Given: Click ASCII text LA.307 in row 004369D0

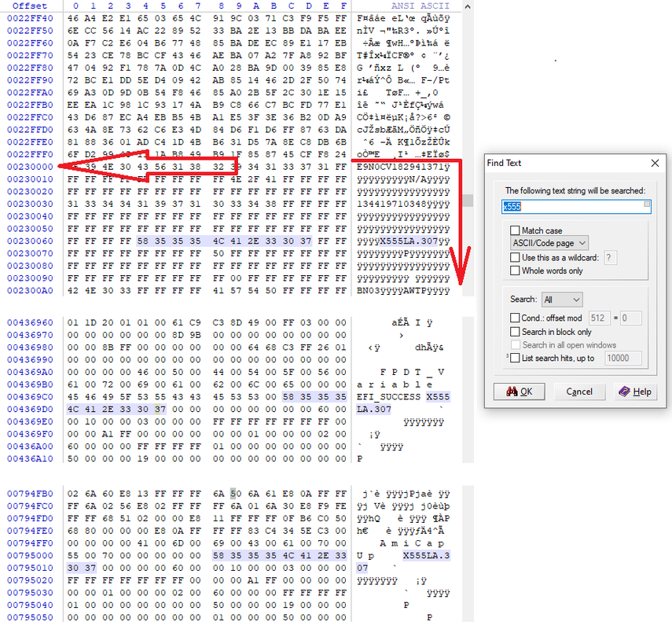Looking at the screenshot, I should click(374, 409).
